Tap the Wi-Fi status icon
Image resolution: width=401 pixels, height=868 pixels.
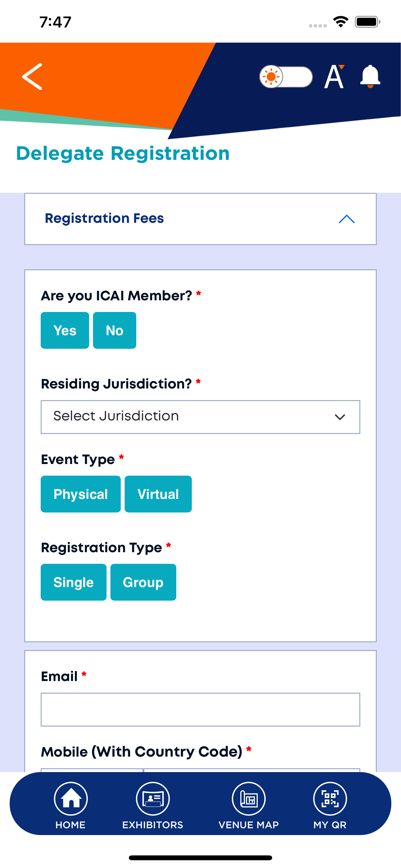pos(341,22)
